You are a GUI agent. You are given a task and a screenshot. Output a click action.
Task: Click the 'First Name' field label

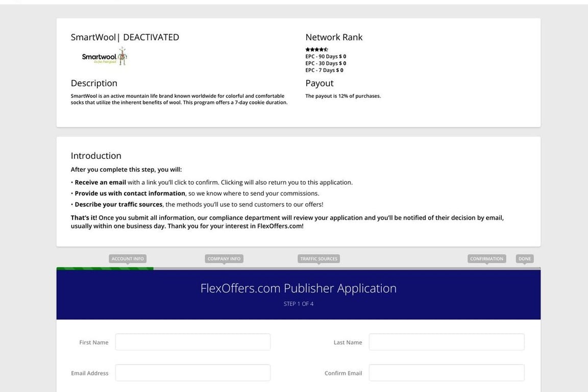[x=94, y=342]
